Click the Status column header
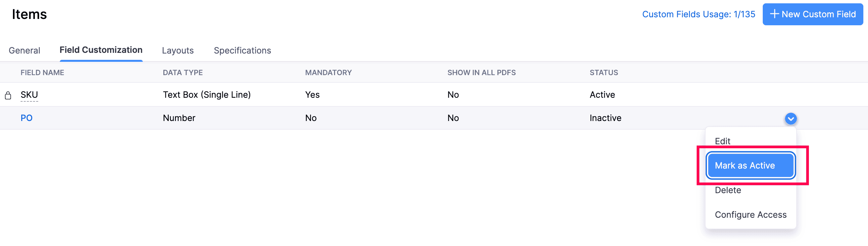The image size is (868, 246). (x=603, y=72)
